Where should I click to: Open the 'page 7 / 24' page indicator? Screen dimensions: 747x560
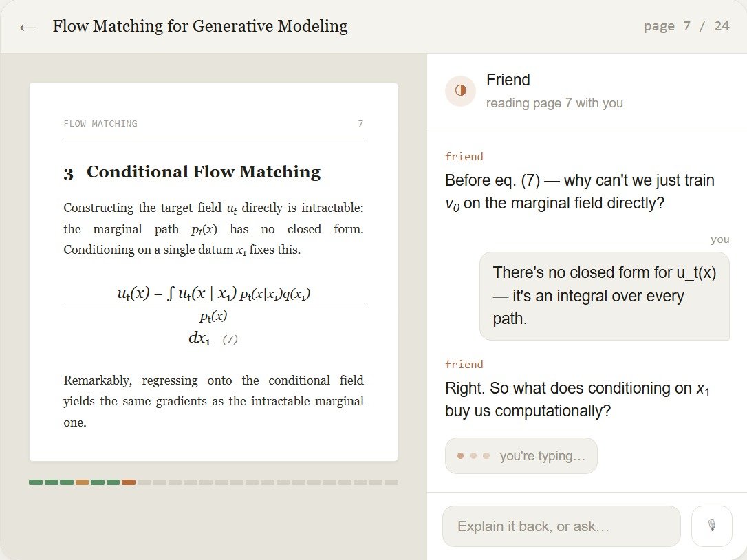coord(686,25)
